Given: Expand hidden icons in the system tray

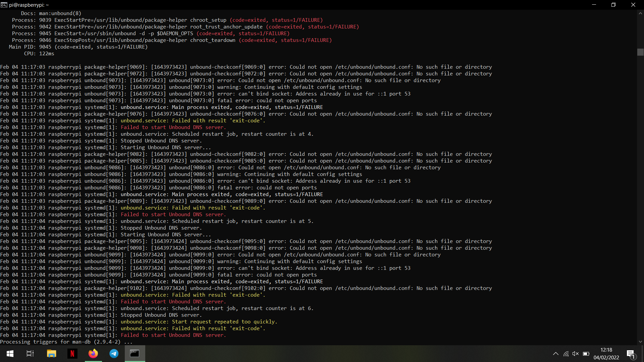Looking at the screenshot, I should [556, 354].
